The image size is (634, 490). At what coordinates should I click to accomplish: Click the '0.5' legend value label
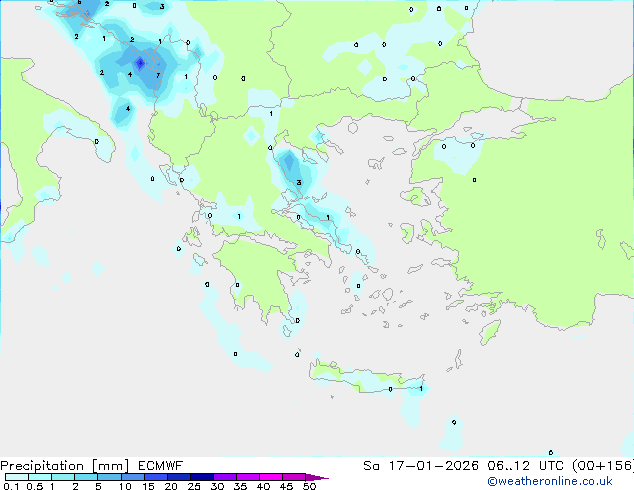(x=34, y=486)
